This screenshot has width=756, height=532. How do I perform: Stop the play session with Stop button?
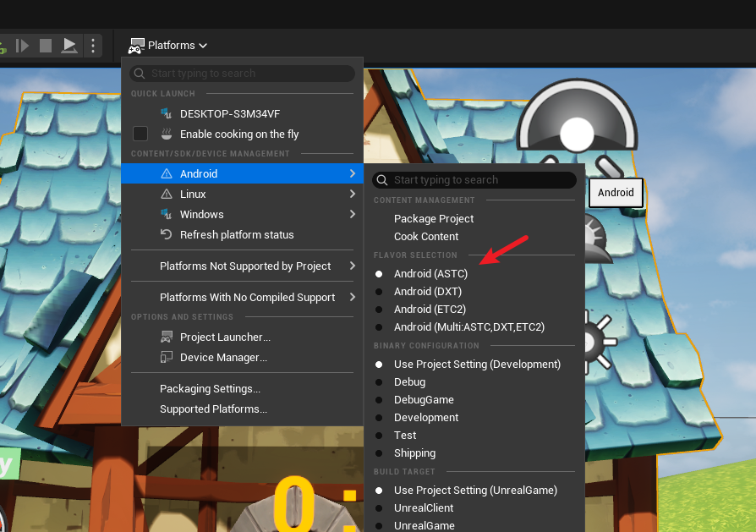[x=46, y=46]
